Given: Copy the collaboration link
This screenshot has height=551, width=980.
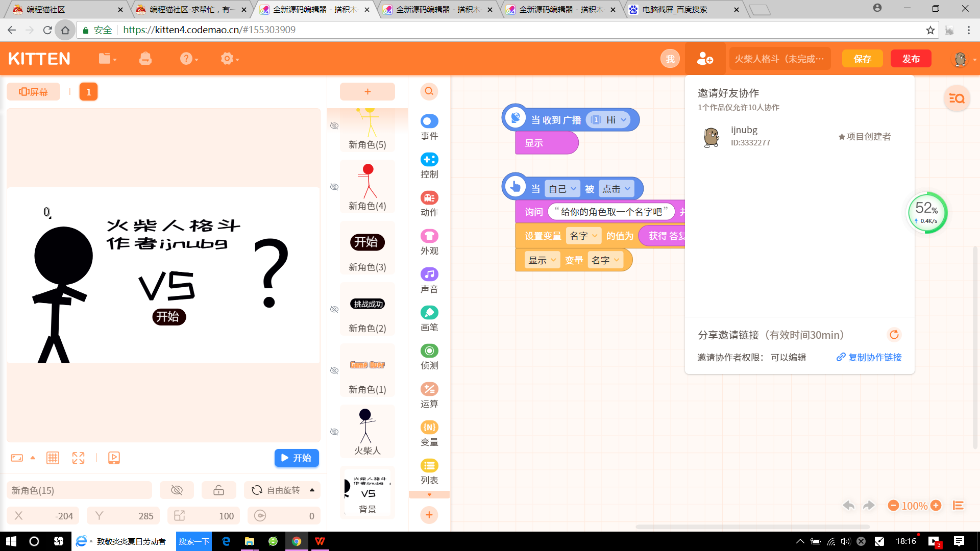Looking at the screenshot, I should [x=869, y=357].
